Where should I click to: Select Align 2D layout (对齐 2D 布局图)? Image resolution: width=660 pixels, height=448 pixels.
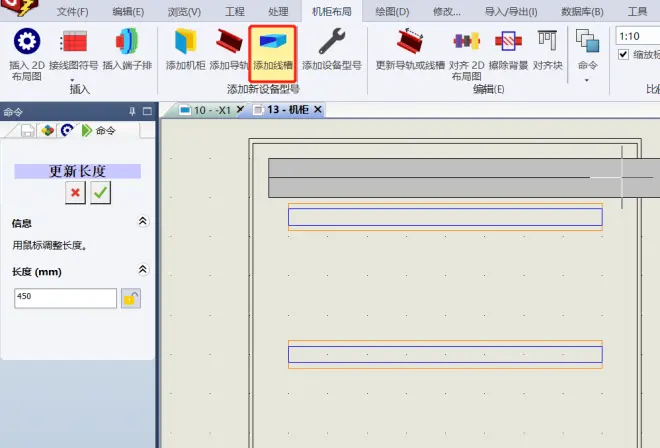pyautogui.click(x=466, y=54)
